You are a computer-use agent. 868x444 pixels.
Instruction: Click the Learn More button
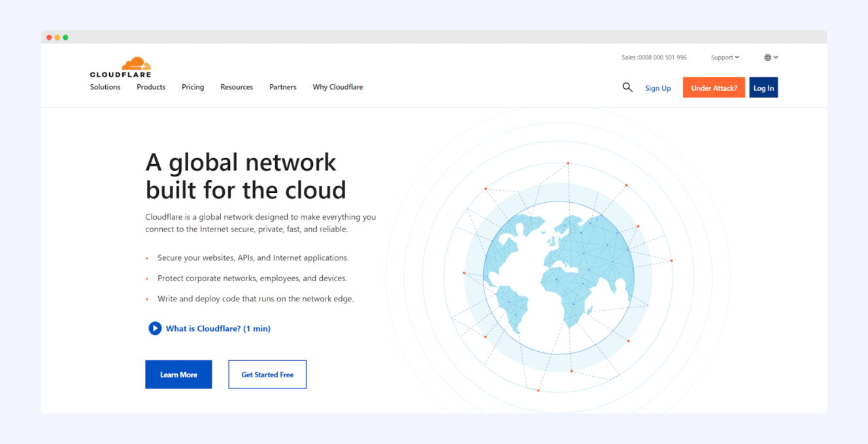click(x=178, y=375)
